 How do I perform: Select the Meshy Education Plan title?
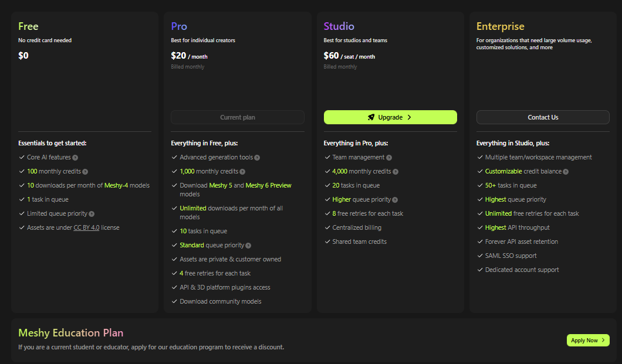click(71, 333)
